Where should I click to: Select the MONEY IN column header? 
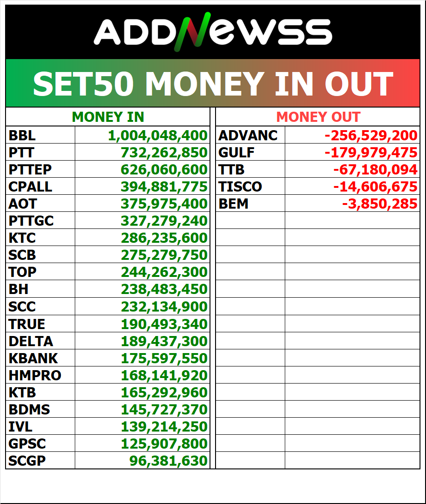click(x=108, y=117)
